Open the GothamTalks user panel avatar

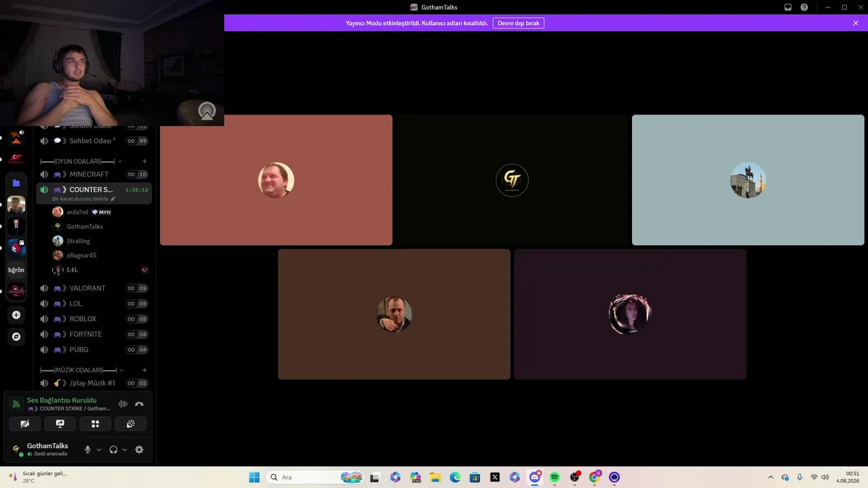click(x=16, y=449)
